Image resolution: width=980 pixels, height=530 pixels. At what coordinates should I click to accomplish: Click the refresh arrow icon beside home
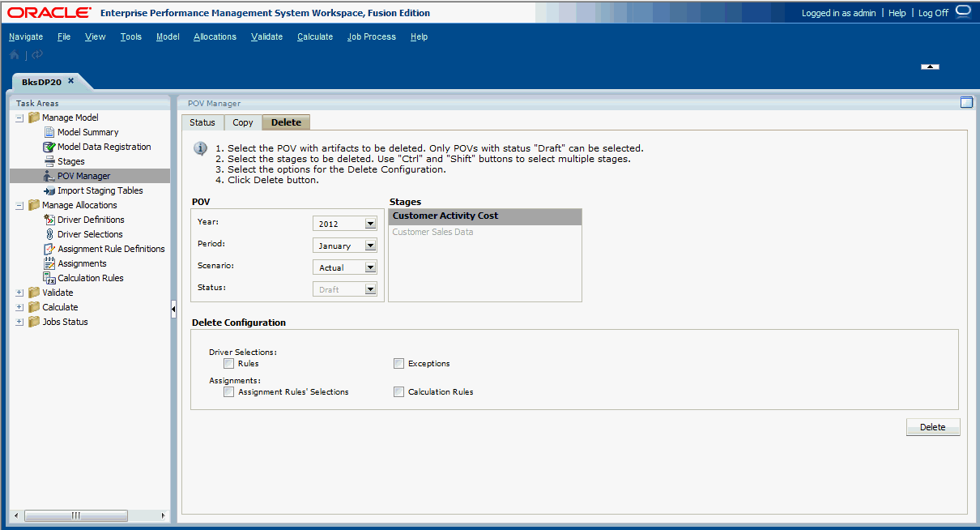tap(37, 55)
